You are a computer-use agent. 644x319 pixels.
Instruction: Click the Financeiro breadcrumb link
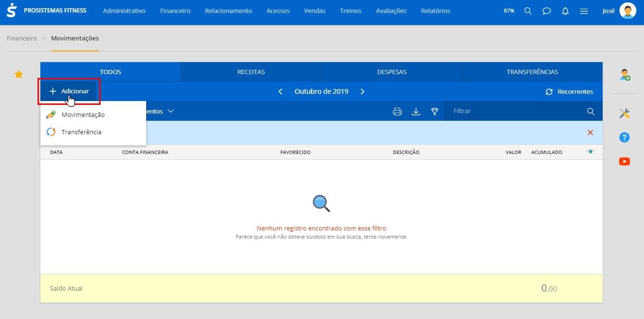click(22, 38)
